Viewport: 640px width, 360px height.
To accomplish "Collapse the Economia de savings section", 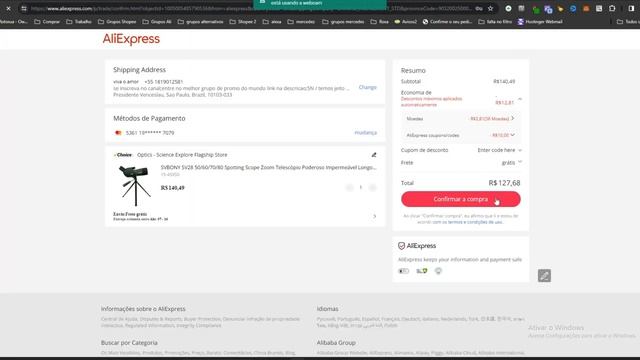I will 520,99.
